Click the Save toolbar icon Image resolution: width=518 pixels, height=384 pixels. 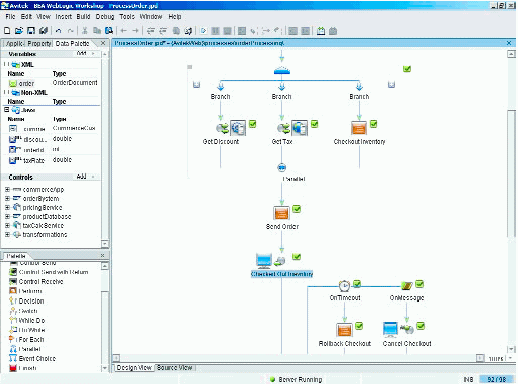(31, 31)
